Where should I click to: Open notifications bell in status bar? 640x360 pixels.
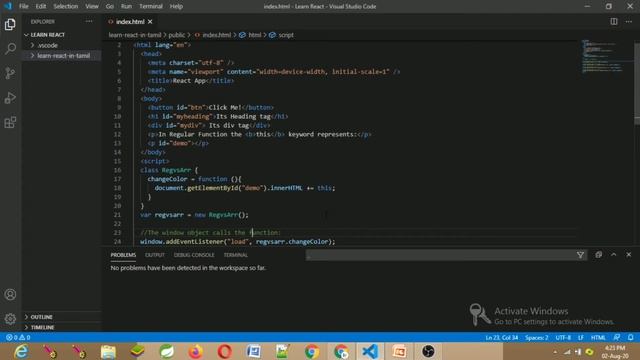[631, 338]
